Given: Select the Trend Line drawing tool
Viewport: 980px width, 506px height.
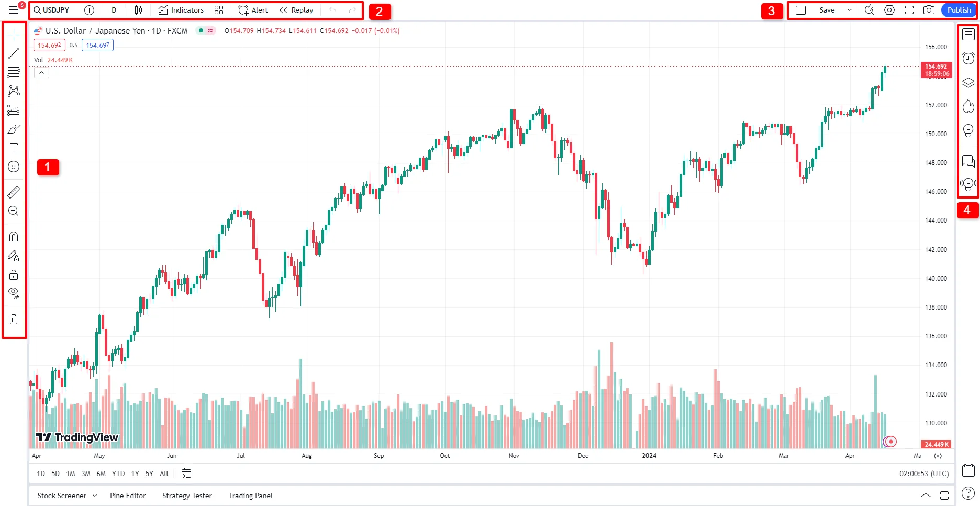Looking at the screenshot, I should click(x=14, y=53).
